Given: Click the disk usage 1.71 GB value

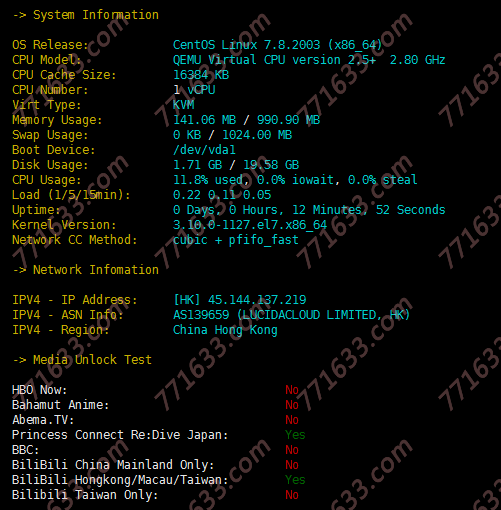Looking at the screenshot, I should (198, 165).
